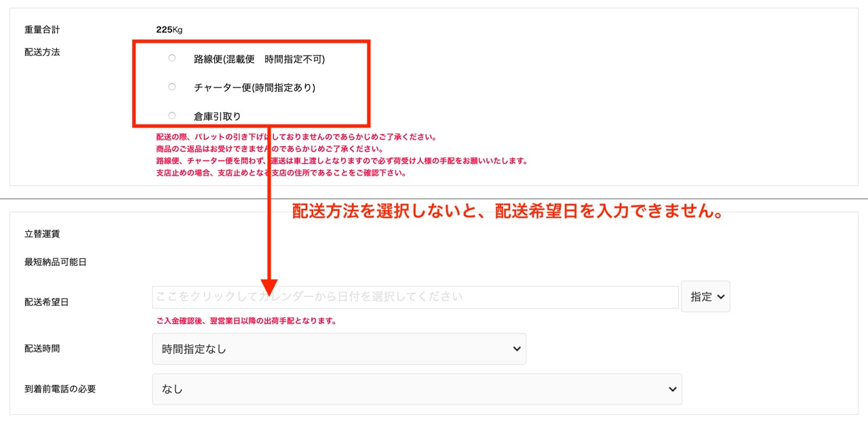Click the 配送時間 label text

point(42,348)
